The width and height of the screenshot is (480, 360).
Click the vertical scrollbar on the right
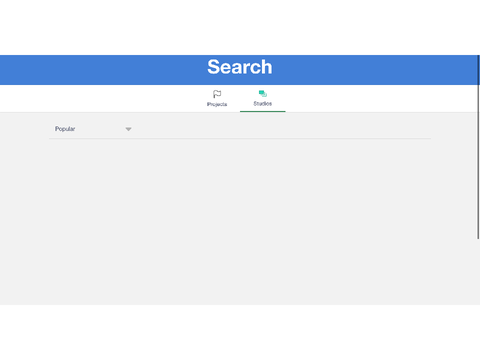(x=478, y=147)
